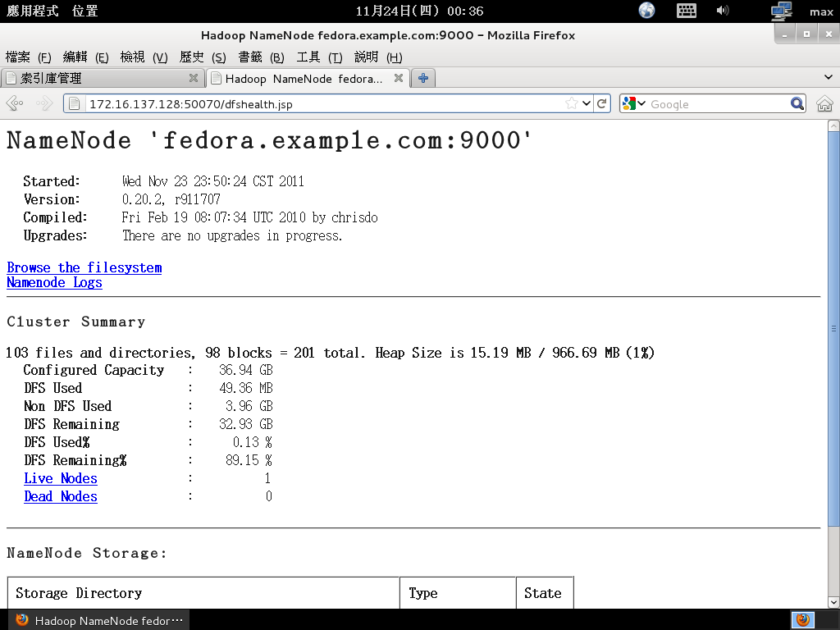
Task: Close the Hadoop NameNode tab
Action: (x=399, y=78)
